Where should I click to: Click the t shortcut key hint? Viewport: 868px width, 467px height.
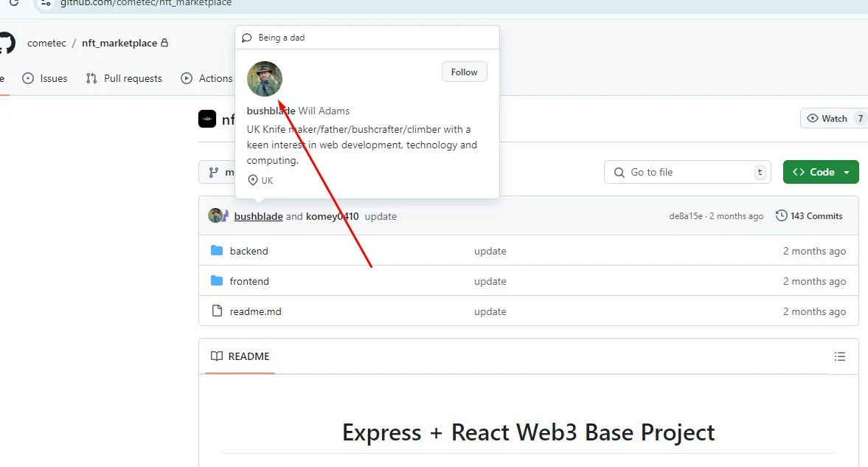tap(760, 173)
